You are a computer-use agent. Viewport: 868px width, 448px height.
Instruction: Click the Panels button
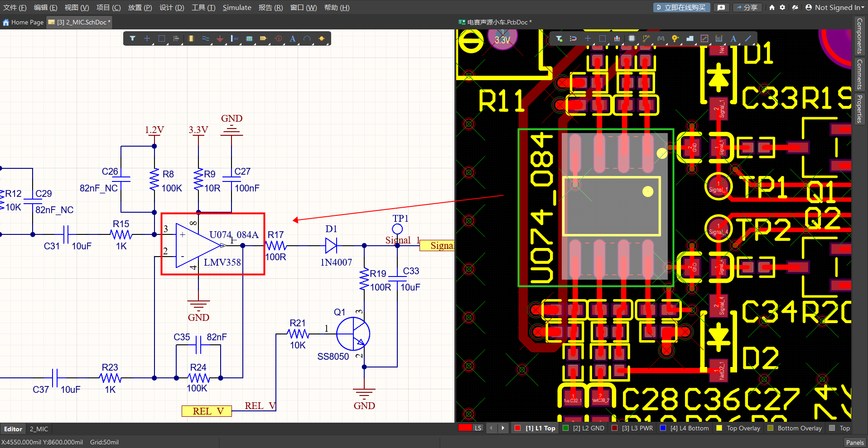(x=854, y=443)
